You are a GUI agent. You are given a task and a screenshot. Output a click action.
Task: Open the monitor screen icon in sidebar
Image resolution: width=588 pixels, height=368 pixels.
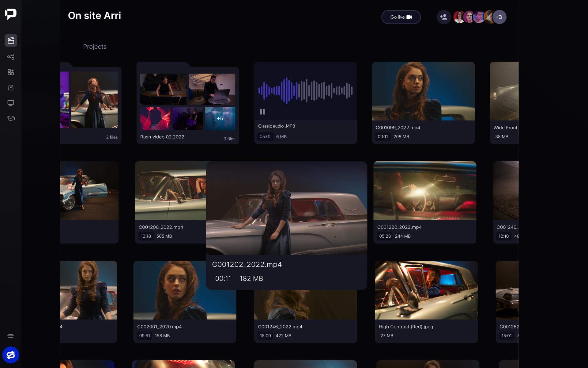pyautogui.click(x=11, y=103)
